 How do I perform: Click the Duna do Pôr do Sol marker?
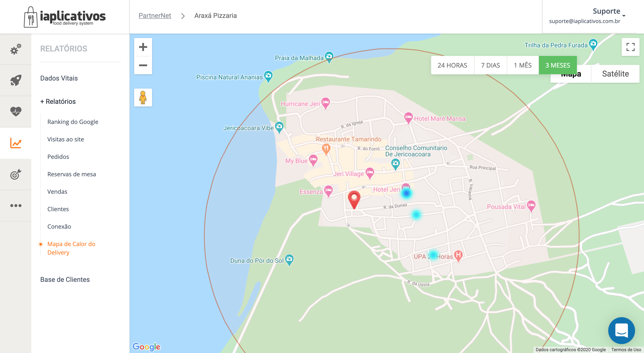pos(289,260)
